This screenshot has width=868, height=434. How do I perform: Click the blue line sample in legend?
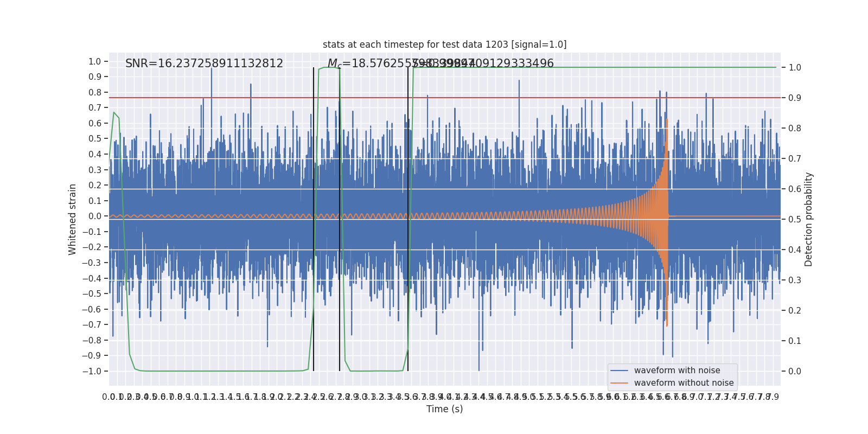[620, 371]
